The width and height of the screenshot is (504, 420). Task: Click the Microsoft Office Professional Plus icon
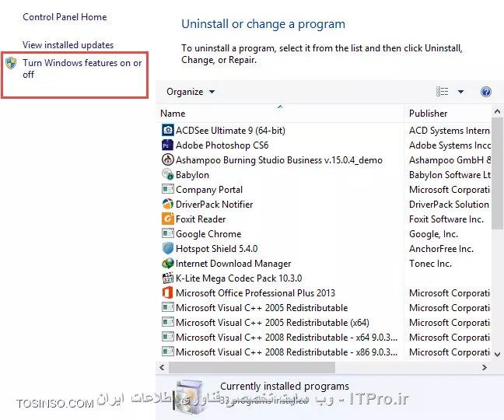[167, 292]
